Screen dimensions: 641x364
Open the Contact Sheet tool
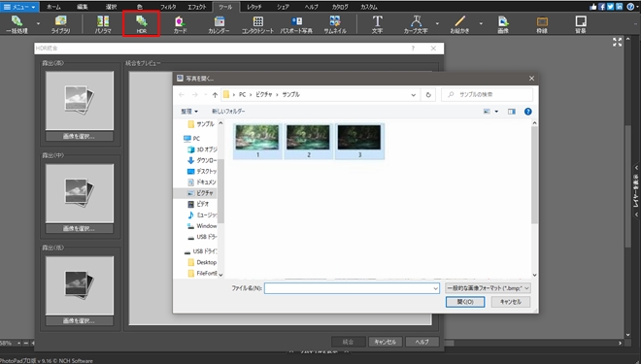(257, 23)
